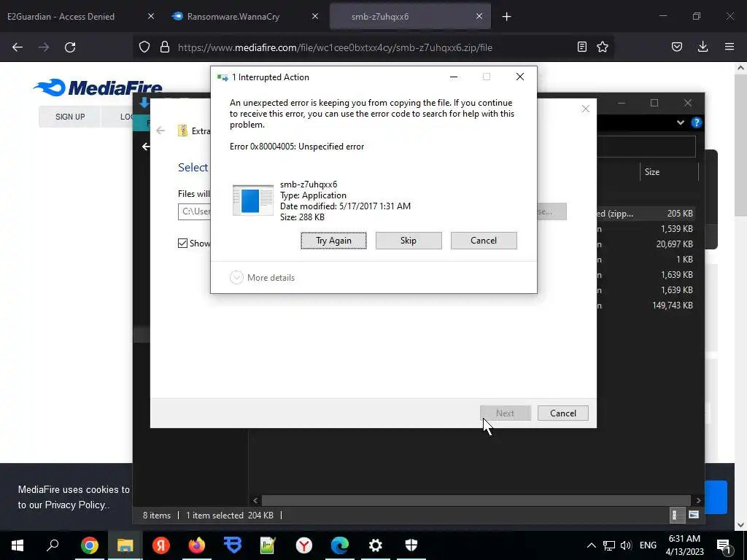Click the 'Error 0x80004005: Unspecified error' text
The height and width of the screenshot is (560, 747).
(297, 147)
